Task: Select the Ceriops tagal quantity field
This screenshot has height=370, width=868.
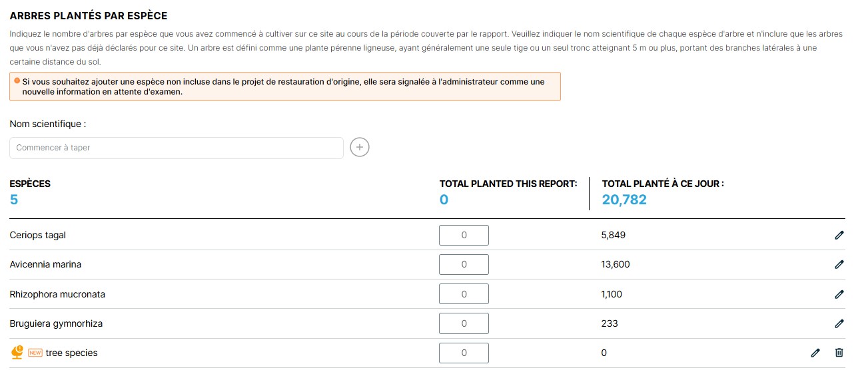Action: click(464, 235)
